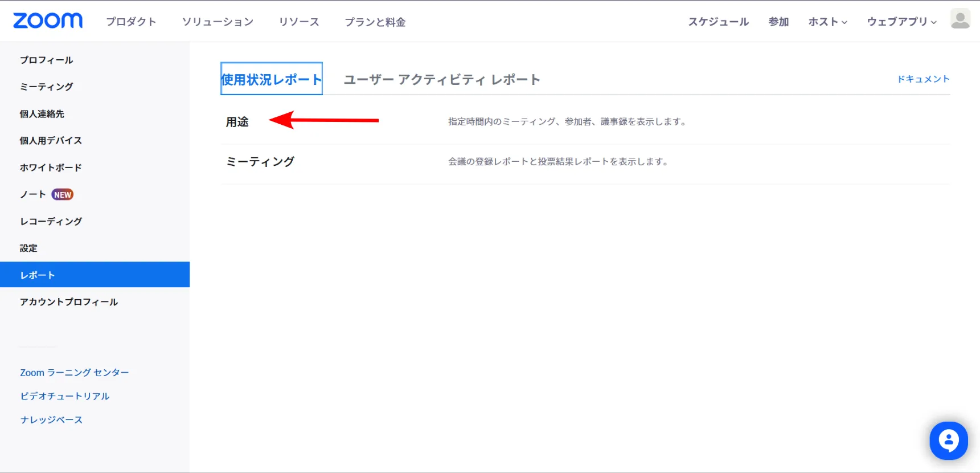The width and height of the screenshot is (980, 473).
Task: Open the user profile avatar
Action: (x=960, y=19)
